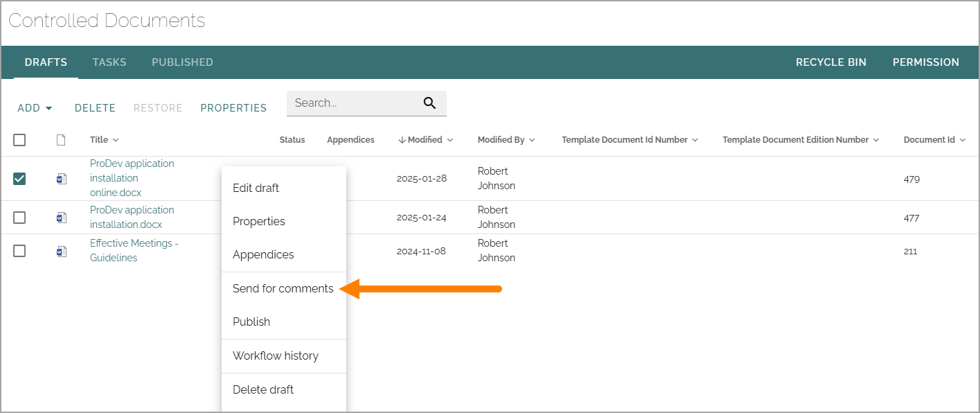
Task: Click the PROPERTIES toolbar button
Action: pos(233,108)
